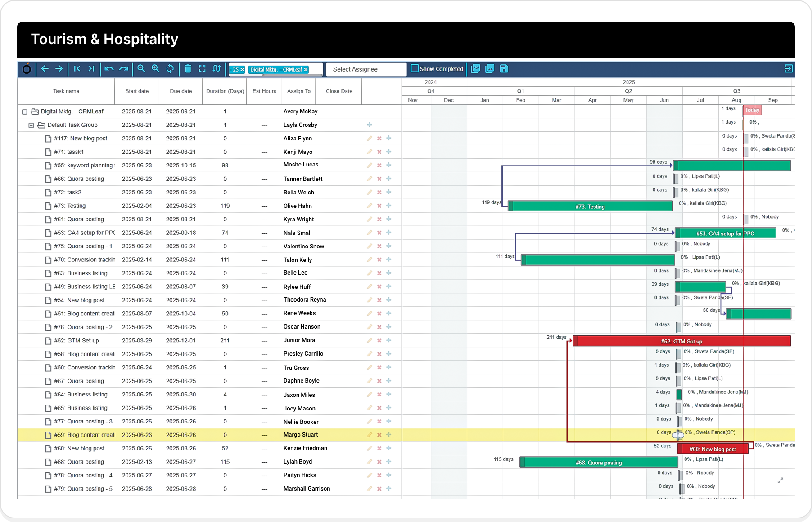Sort by the Task name column header
The height and width of the screenshot is (522, 812).
click(66, 91)
